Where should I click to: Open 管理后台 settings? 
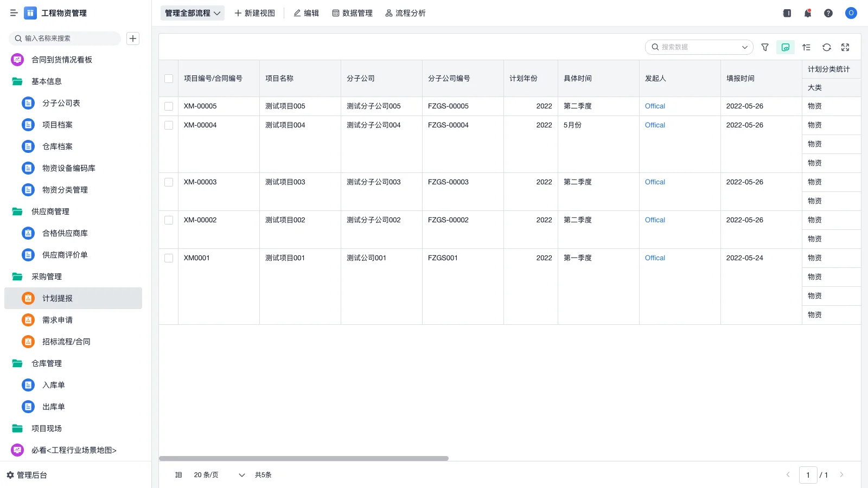point(27,475)
